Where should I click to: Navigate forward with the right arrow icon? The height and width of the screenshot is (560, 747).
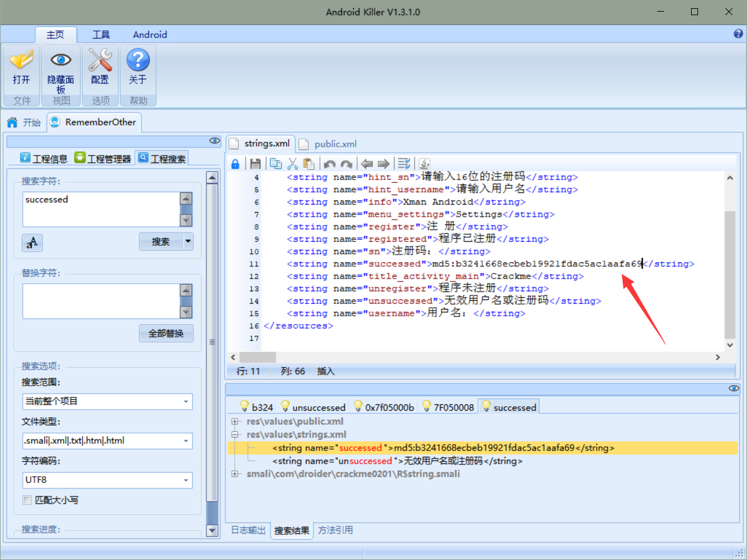383,164
